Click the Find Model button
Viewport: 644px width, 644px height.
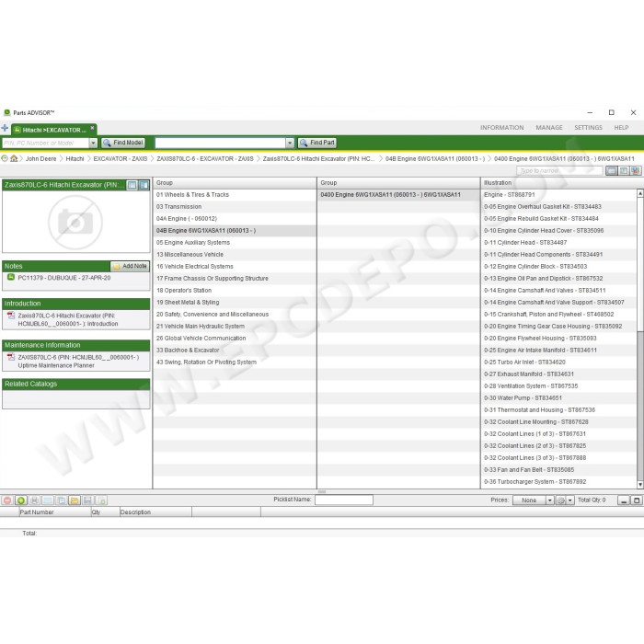[x=123, y=143]
